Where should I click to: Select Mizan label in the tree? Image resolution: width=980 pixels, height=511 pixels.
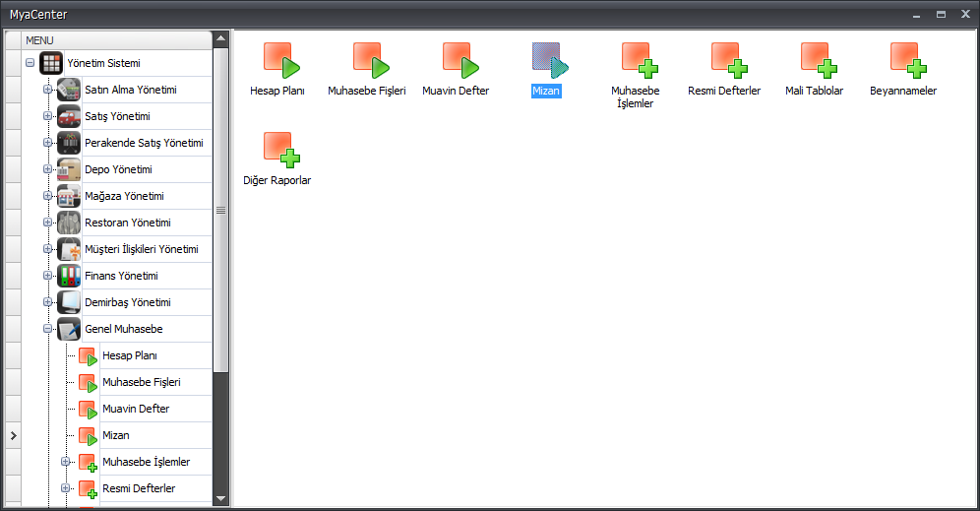point(116,435)
